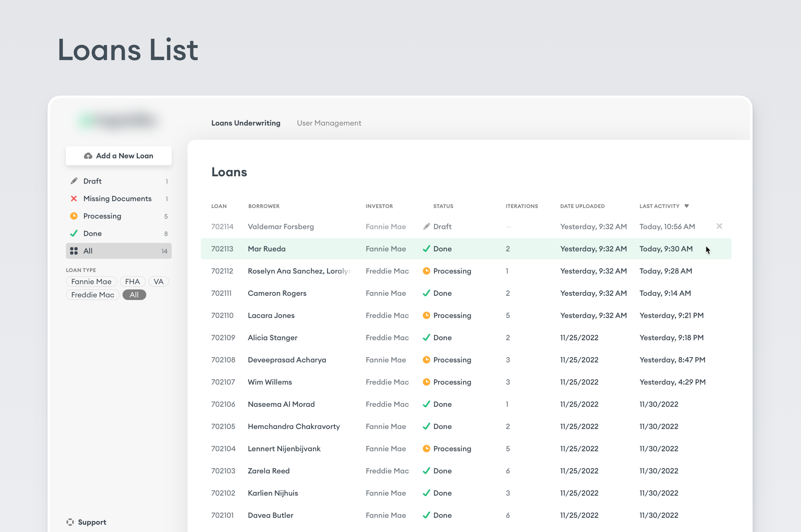801x532 pixels.
Task: Click the Support lifebuoy icon
Action: 70,522
